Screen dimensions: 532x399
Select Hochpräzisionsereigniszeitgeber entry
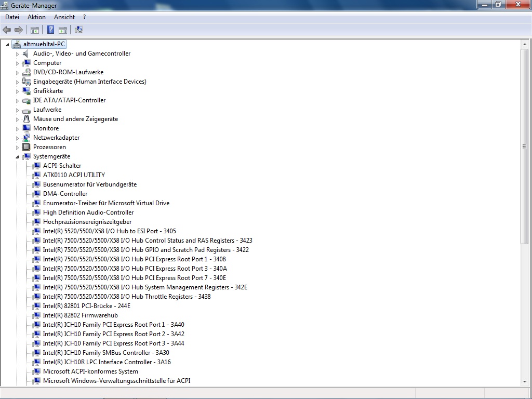point(87,221)
